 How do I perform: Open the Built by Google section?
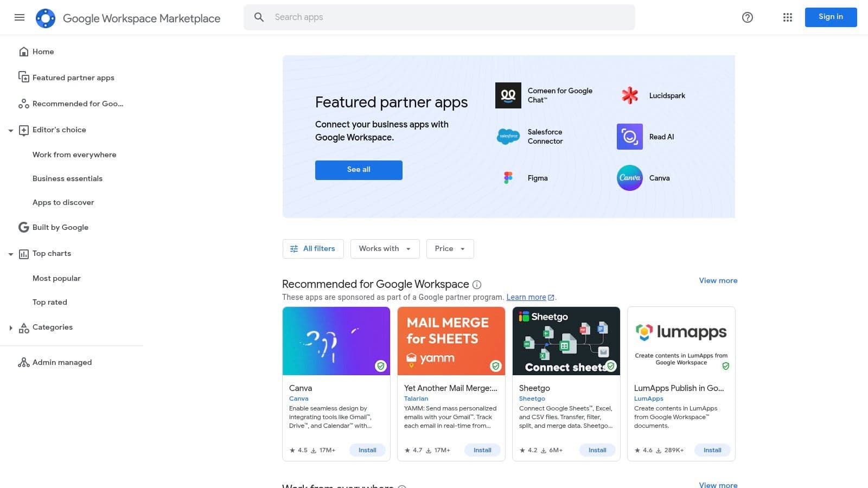click(x=60, y=227)
